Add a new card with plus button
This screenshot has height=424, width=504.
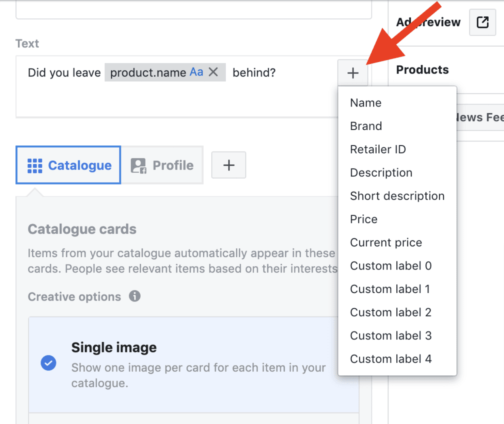click(228, 165)
